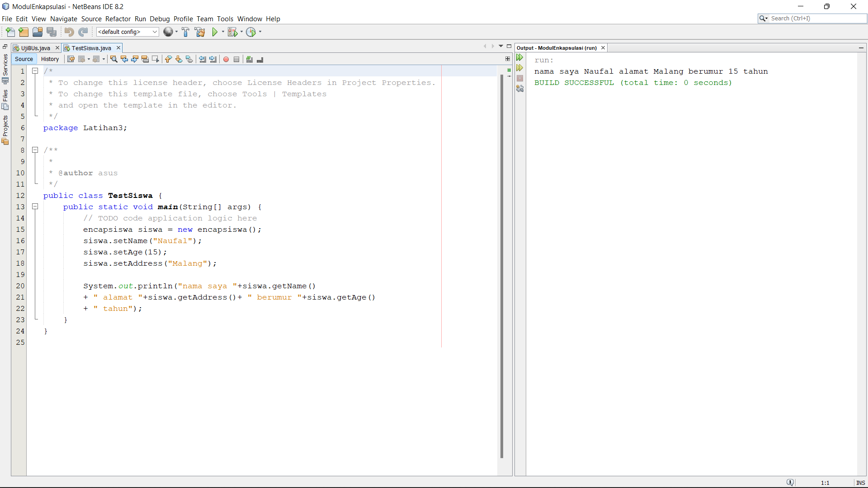The height and width of the screenshot is (488, 868).
Task: Click the Build Project hammer icon
Action: [x=186, y=32]
